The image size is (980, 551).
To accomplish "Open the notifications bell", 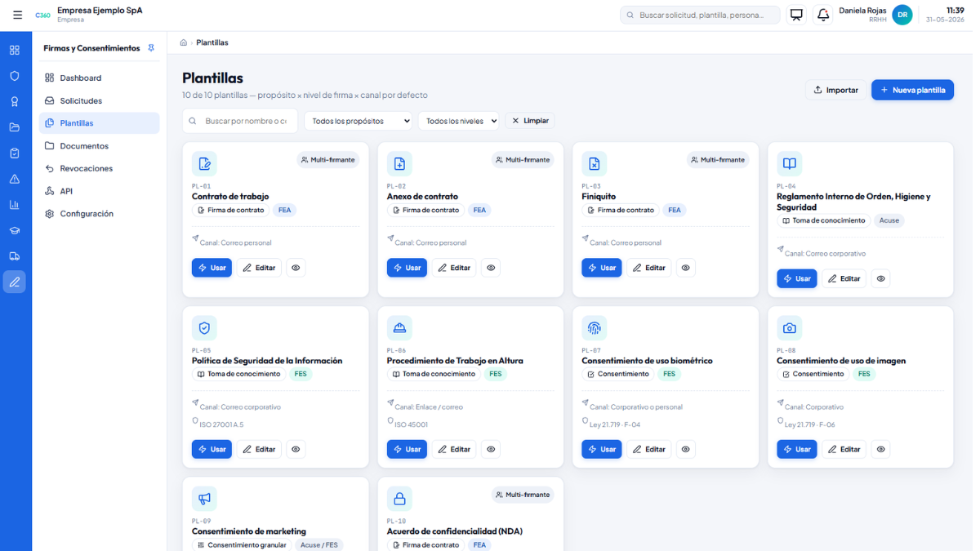I will (x=823, y=15).
